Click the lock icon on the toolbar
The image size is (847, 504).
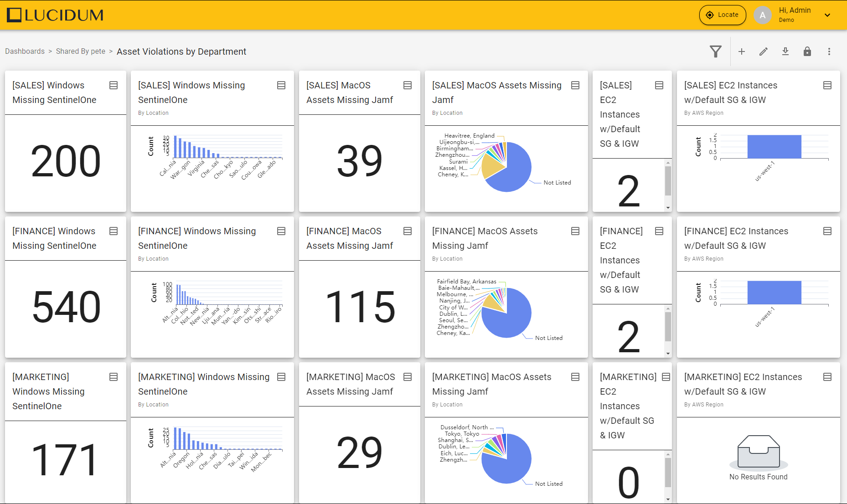(x=807, y=51)
